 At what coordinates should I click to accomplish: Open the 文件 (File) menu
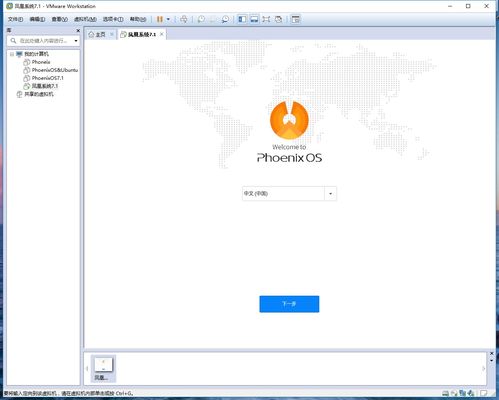[x=16, y=19]
